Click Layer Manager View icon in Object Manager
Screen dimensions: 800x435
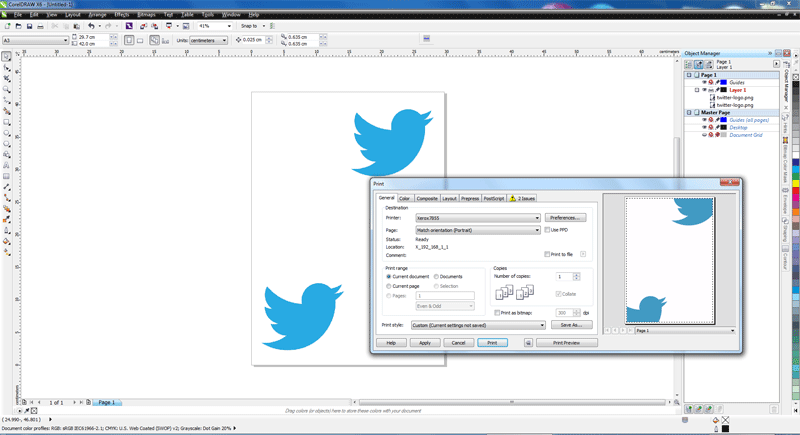click(x=709, y=64)
